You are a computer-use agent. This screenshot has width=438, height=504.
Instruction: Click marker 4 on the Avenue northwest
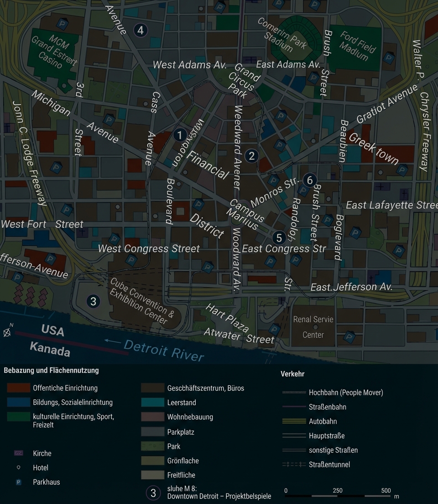click(x=140, y=31)
